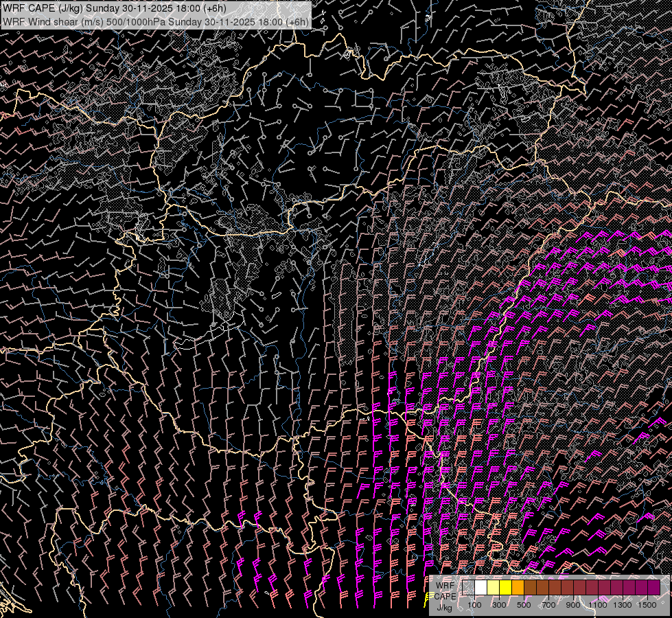Click the 500 value on the legend
Image resolution: width=672 pixels, height=618 pixels.
click(x=524, y=606)
